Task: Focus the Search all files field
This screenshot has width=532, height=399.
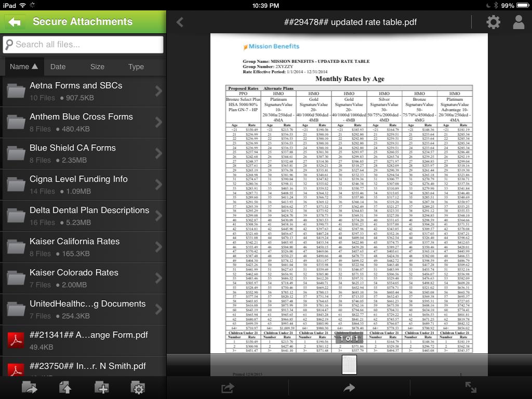Action: point(83,45)
